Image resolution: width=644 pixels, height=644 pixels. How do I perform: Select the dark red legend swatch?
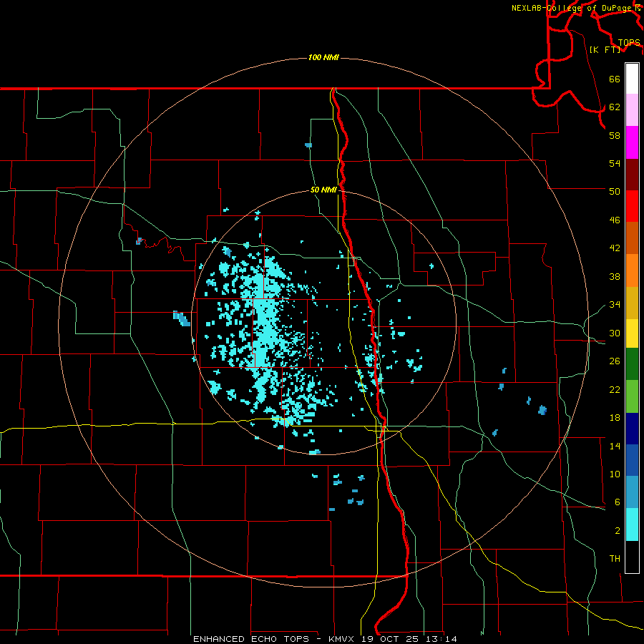click(x=632, y=174)
